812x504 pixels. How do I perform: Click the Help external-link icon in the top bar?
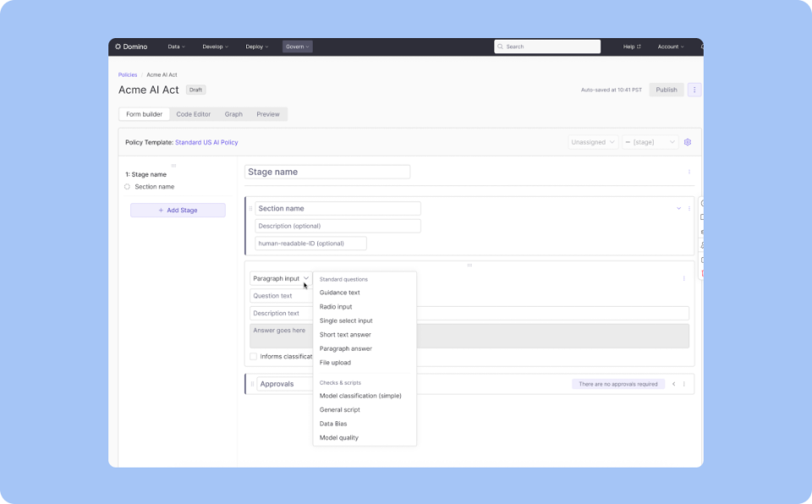coord(637,47)
